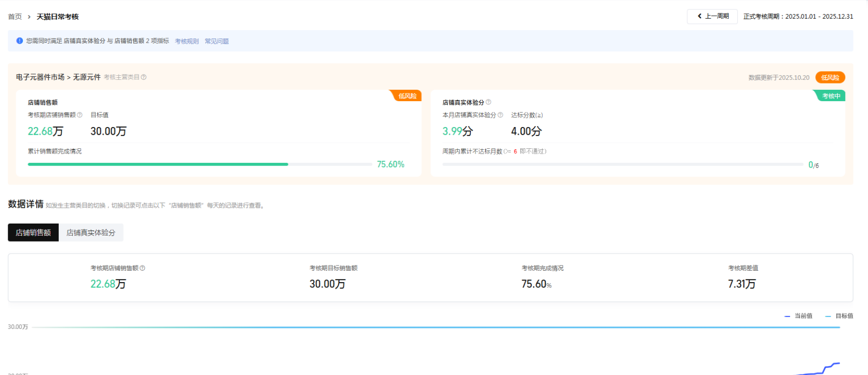Click help icon next to 考核主营类目

pyautogui.click(x=144, y=77)
